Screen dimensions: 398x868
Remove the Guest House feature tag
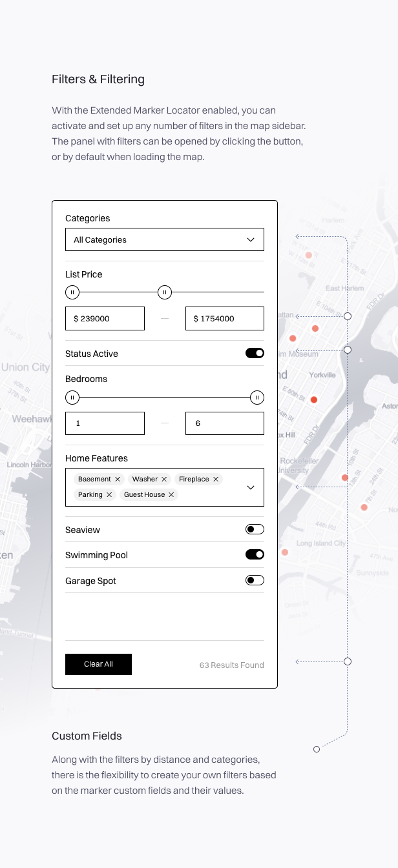[171, 495]
